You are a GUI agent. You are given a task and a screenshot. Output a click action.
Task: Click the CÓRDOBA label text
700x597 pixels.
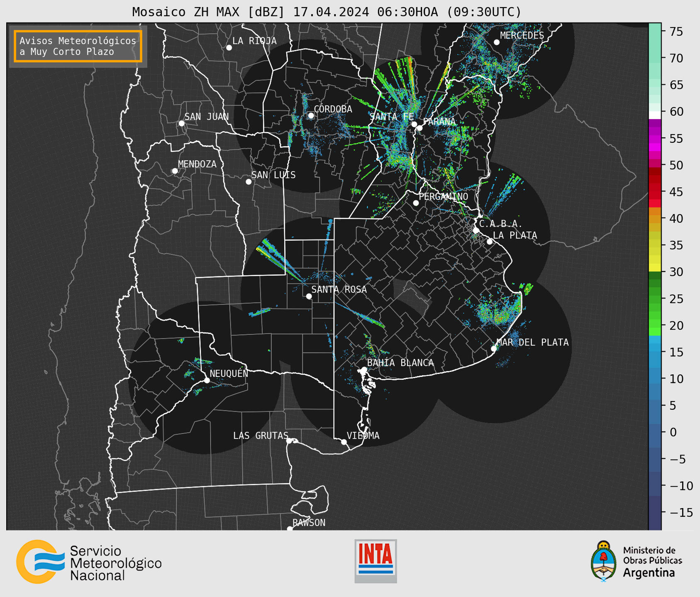tap(333, 109)
